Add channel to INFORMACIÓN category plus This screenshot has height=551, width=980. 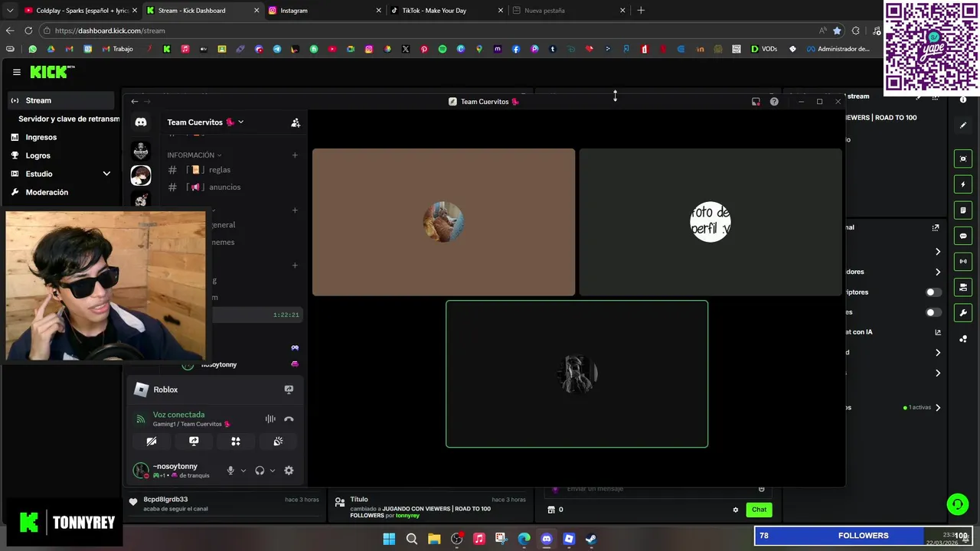coord(295,155)
